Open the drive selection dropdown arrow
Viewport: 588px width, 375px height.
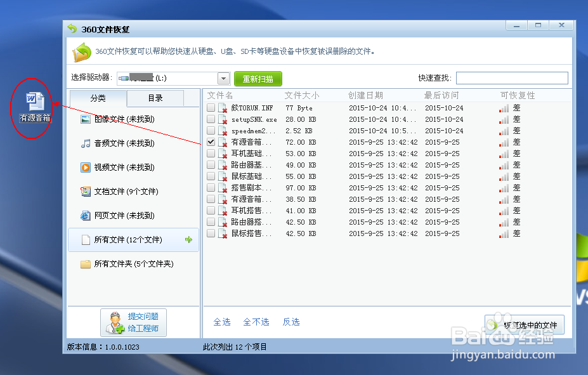(x=223, y=79)
